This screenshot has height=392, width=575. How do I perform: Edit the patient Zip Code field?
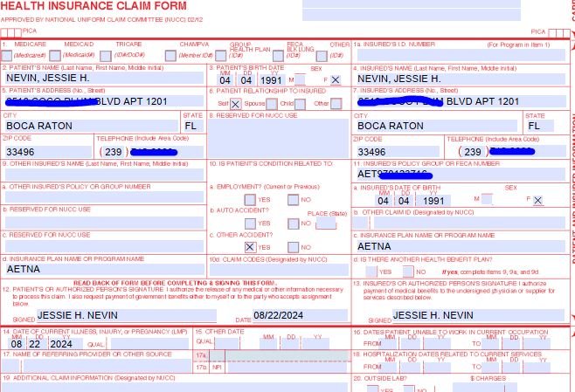pyautogui.click(x=48, y=152)
